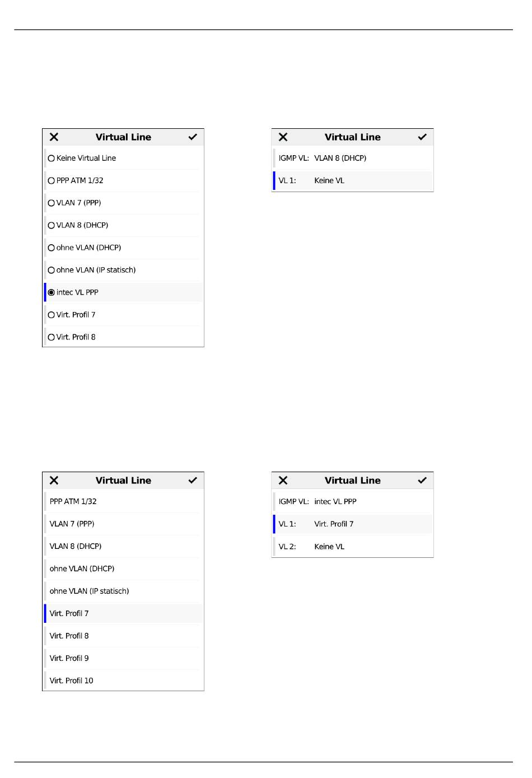Open the VL 1 setting showing Keine VL

click(x=353, y=181)
